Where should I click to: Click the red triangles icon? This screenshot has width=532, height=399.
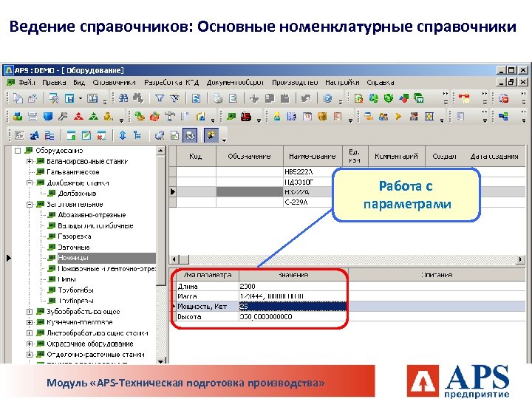point(79,117)
